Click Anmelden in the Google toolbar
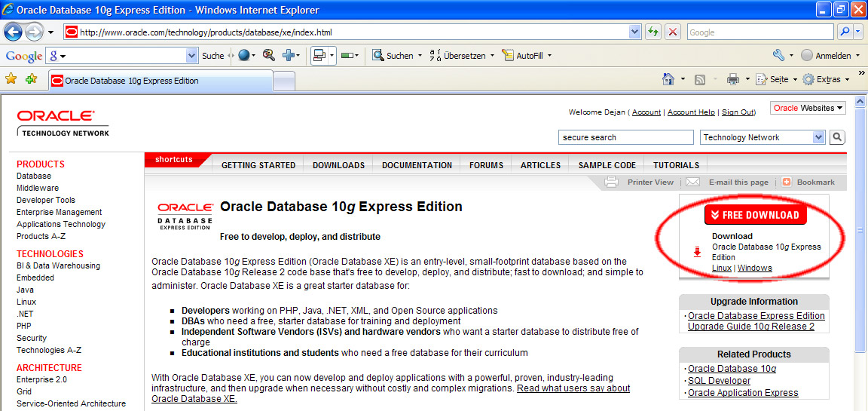Image resolution: width=868 pixels, height=411 pixels. tap(827, 55)
